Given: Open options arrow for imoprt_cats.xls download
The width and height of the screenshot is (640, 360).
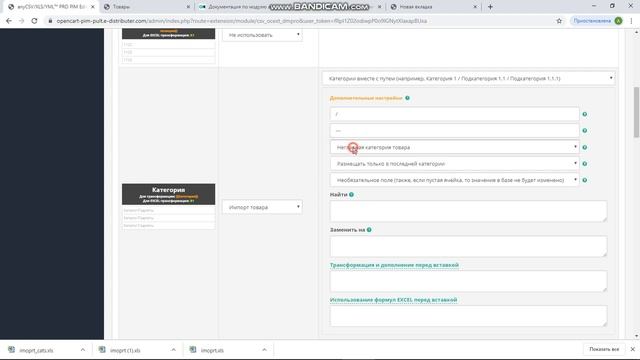Looking at the screenshot, I should [83, 350].
